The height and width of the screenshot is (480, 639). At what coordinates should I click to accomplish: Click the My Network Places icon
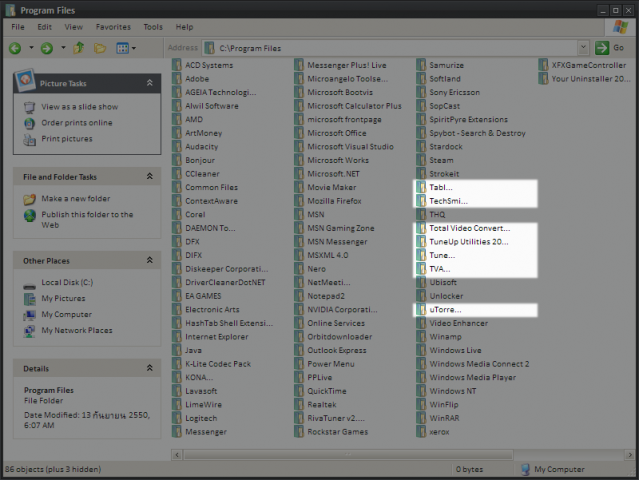(29, 330)
